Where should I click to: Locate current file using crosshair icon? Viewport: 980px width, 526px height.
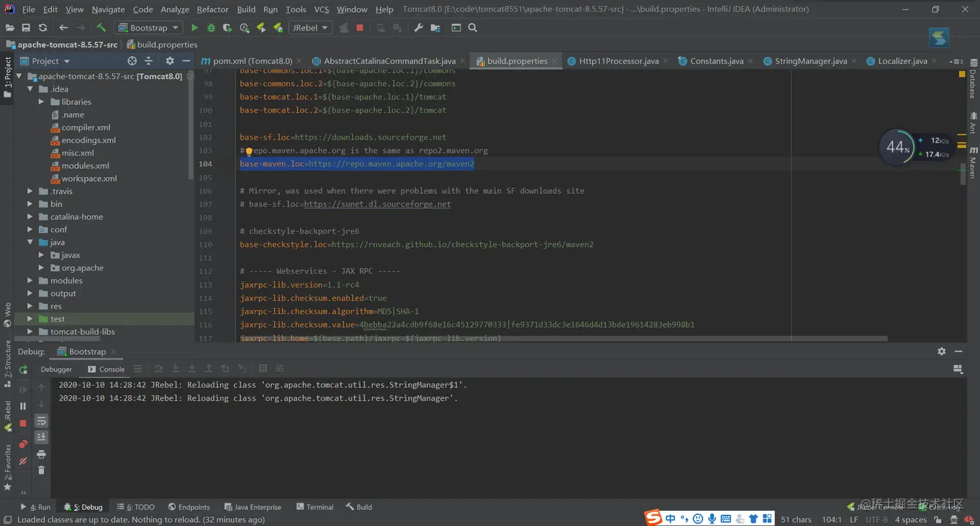[x=132, y=61]
